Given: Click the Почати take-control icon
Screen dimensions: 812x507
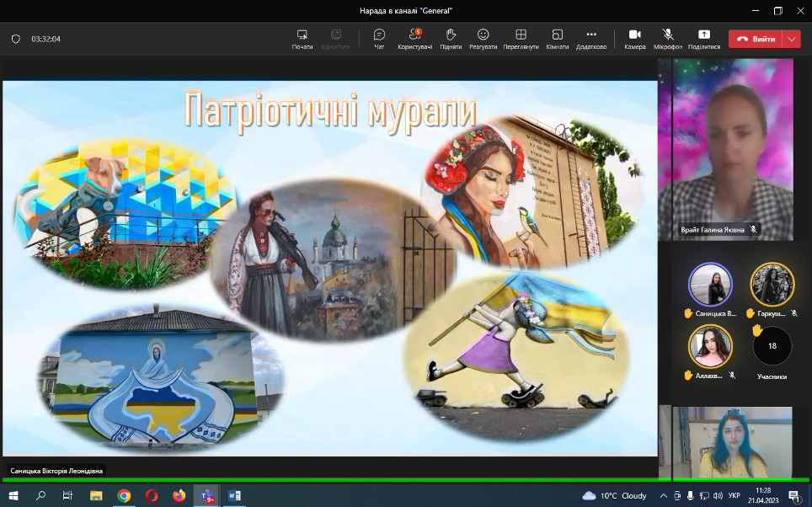Looking at the screenshot, I should click(x=302, y=39).
